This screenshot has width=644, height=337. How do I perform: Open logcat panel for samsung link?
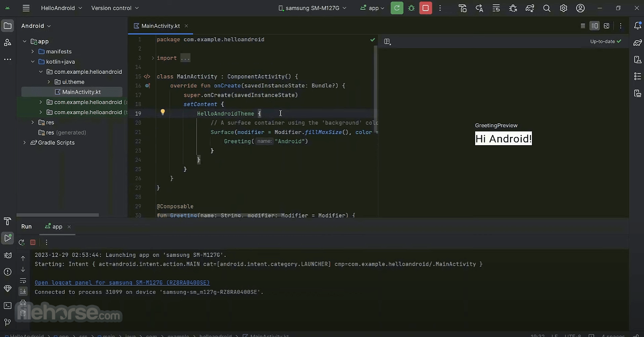point(122,283)
